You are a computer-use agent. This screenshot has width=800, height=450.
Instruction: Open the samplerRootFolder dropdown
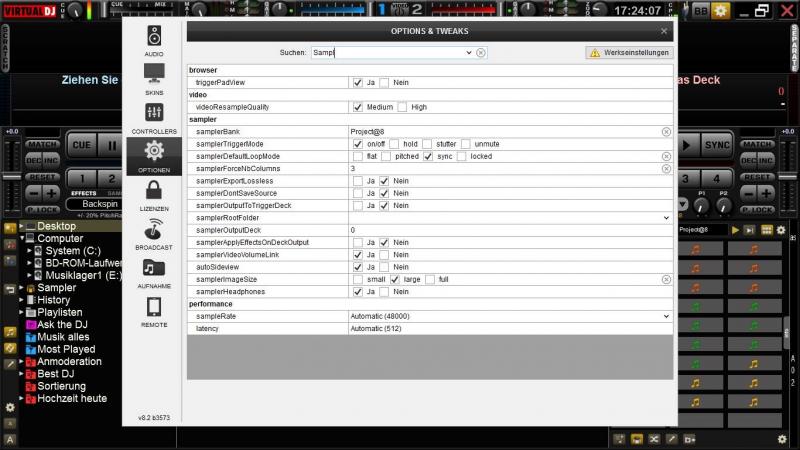666,218
